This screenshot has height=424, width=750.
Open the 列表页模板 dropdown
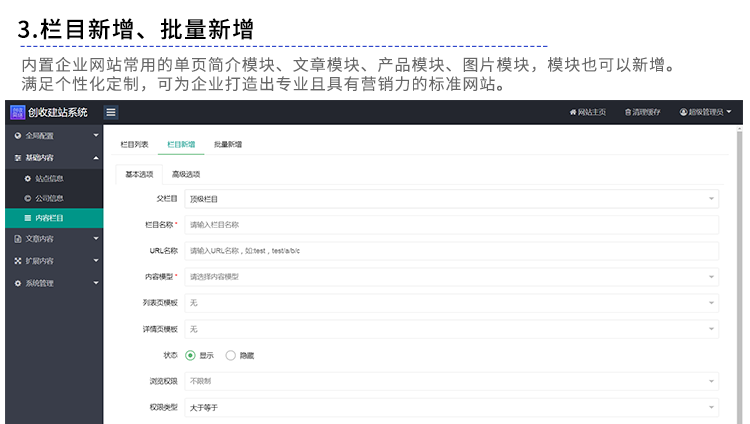[452, 302]
